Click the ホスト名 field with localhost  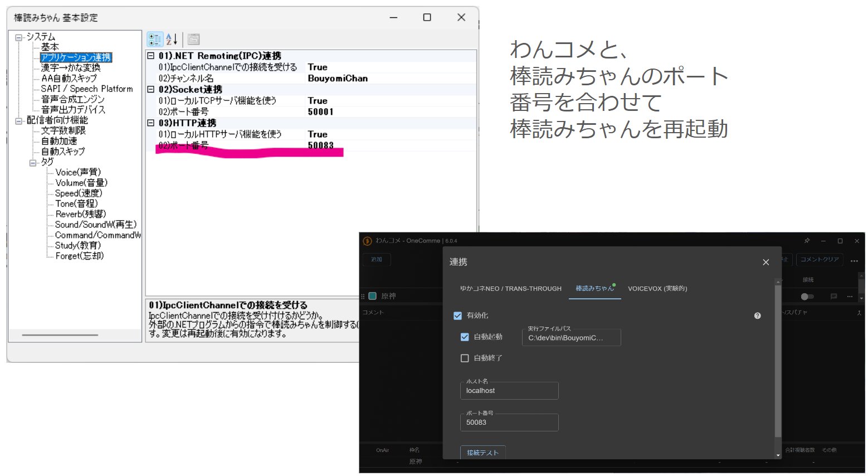tap(509, 390)
